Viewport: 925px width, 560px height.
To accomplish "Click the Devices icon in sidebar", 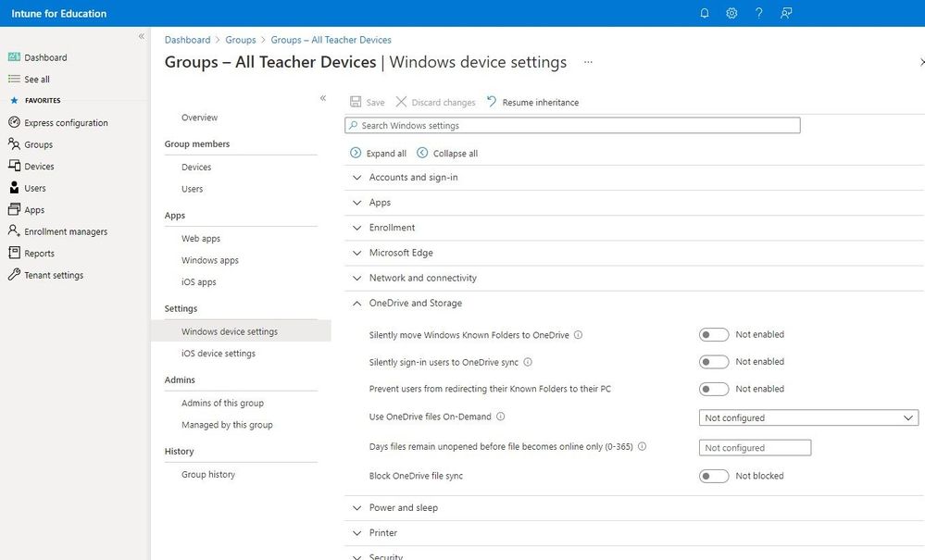I will (x=14, y=166).
